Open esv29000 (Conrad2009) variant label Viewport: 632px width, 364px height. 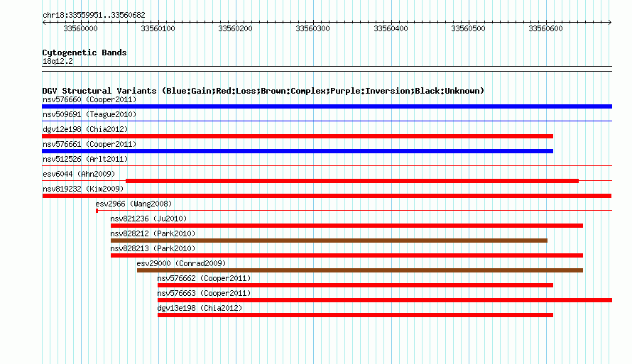pyautogui.click(x=181, y=263)
